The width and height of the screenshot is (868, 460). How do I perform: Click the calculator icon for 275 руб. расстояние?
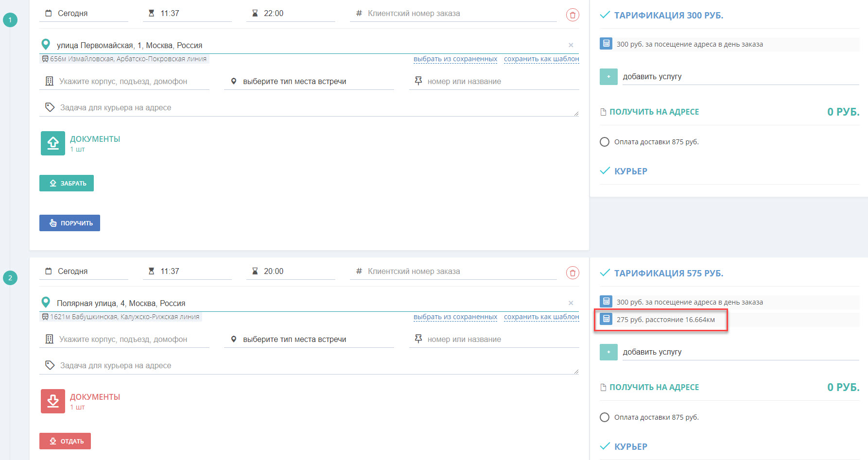[x=606, y=319]
